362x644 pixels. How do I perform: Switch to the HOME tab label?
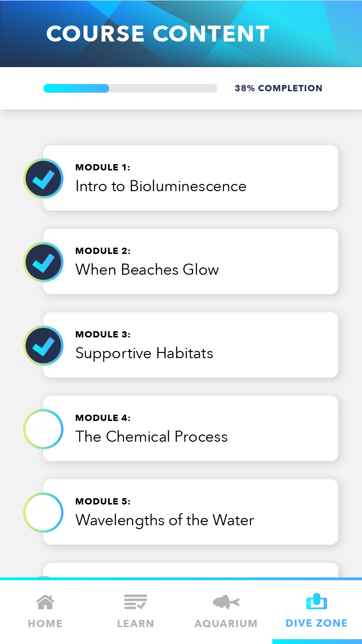point(45,623)
